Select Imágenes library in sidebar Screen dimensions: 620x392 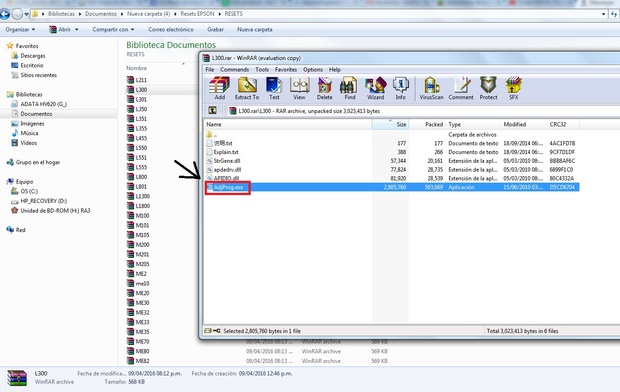[28, 123]
